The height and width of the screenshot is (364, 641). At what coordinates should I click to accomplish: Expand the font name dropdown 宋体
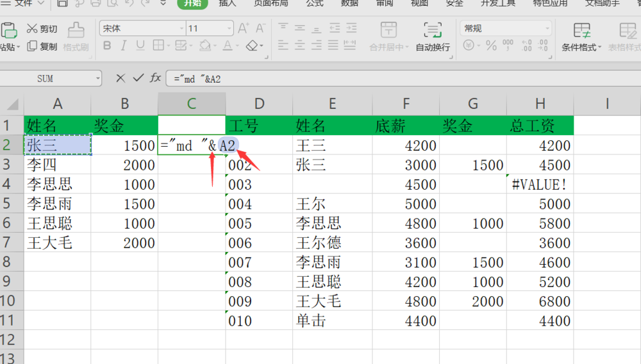click(x=181, y=29)
